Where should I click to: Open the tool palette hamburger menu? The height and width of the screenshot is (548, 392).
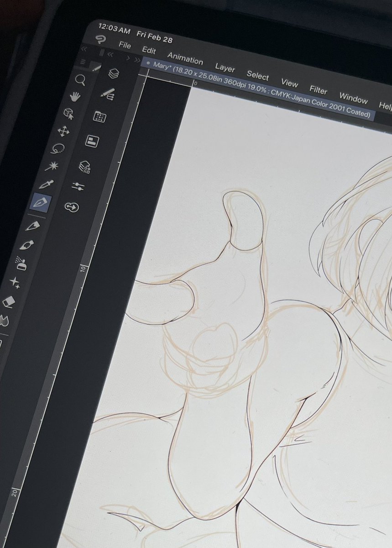(x=83, y=62)
